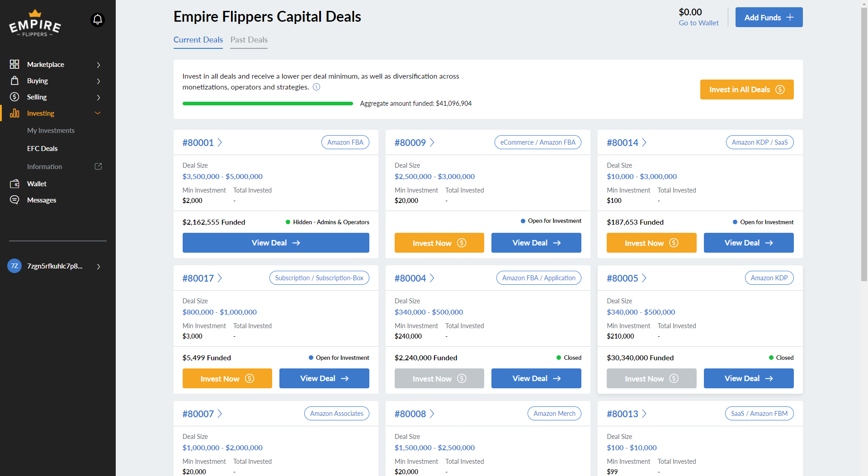Image resolution: width=868 pixels, height=476 pixels.
Task: Click the Wallet icon in sidebar
Action: (14, 184)
